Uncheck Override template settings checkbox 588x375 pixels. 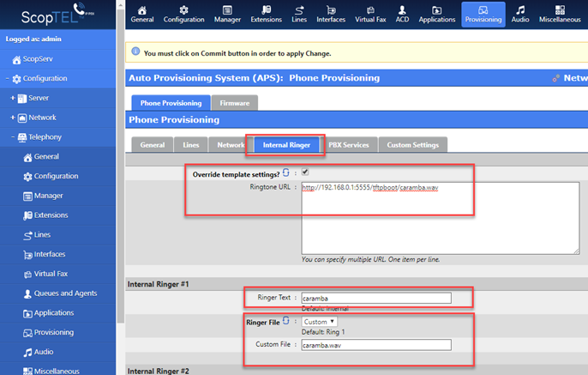coord(305,172)
